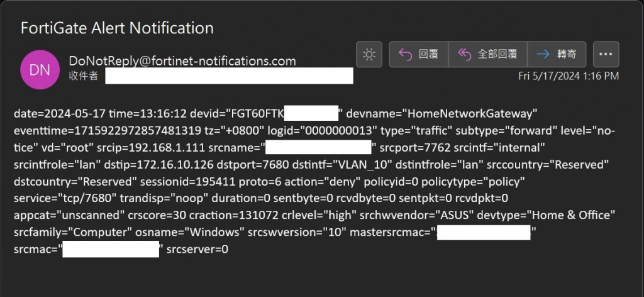
Task: Forward the email with 轉寄
Action: [557, 55]
